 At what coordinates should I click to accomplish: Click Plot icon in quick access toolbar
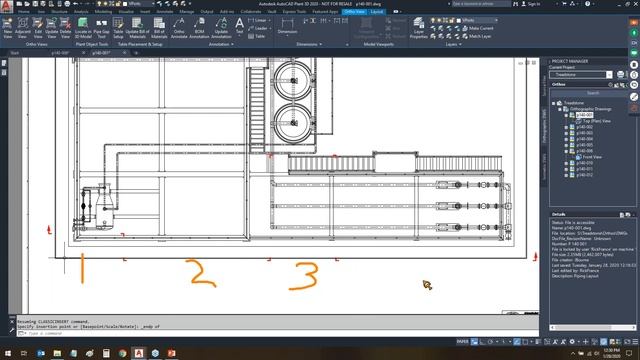(x=67, y=4)
